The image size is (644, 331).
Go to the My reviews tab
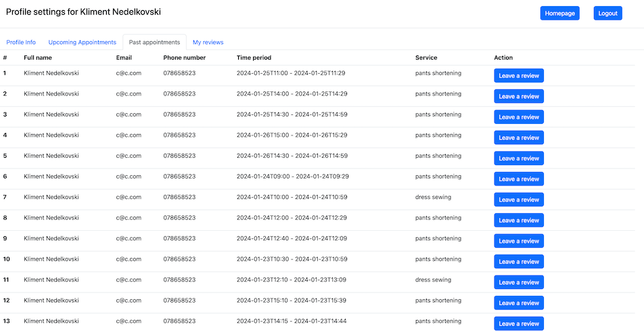208,42
